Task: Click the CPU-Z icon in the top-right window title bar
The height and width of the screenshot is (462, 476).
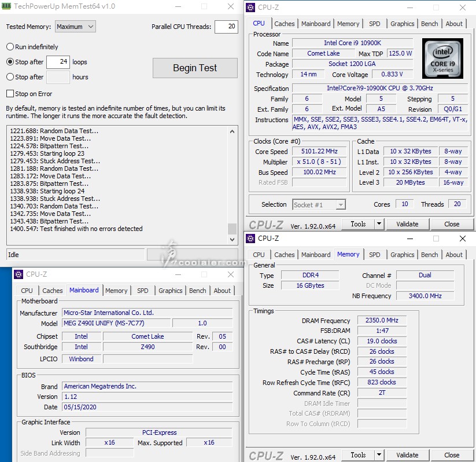Action: 250,8
